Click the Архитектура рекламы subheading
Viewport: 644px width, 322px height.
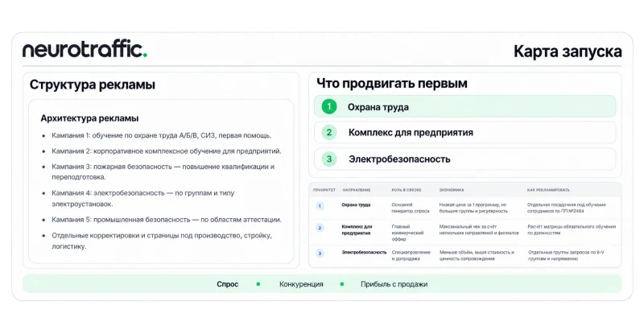pyautogui.click(x=89, y=118)
